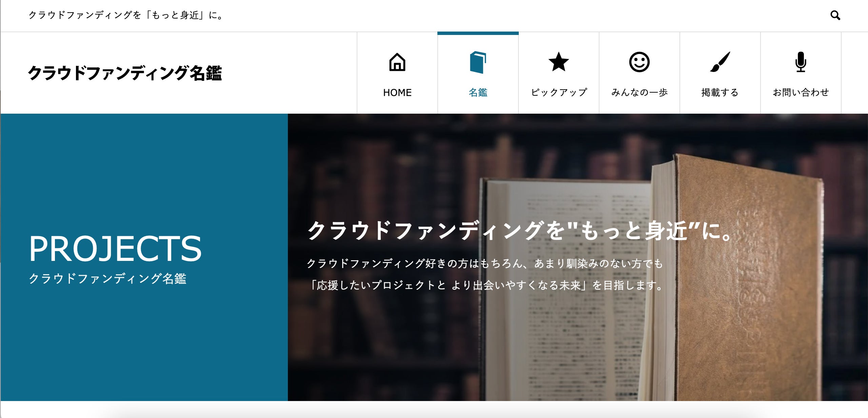
Task: Click the paintbrush 掲載する icon
Action: 720,62
